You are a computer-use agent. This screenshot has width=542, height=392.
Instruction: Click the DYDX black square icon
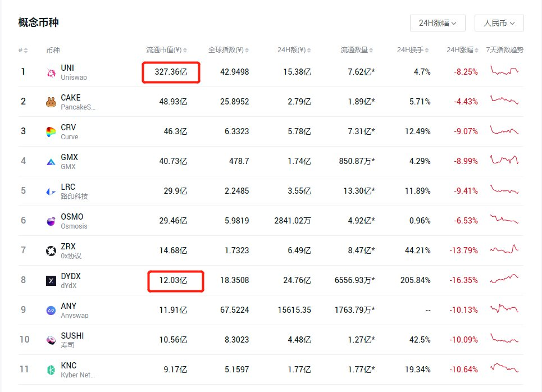51,281
